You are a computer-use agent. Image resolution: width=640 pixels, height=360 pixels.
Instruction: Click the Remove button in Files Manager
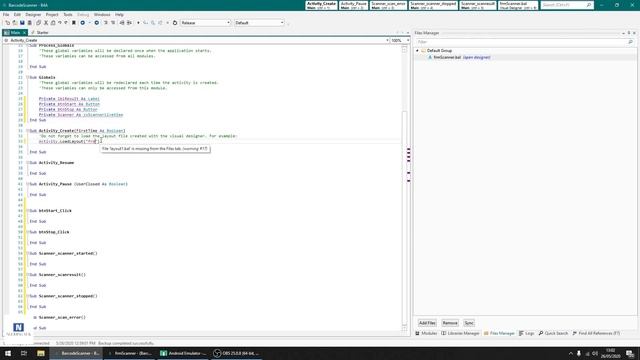pyautogui.click(x=450, y=323)
